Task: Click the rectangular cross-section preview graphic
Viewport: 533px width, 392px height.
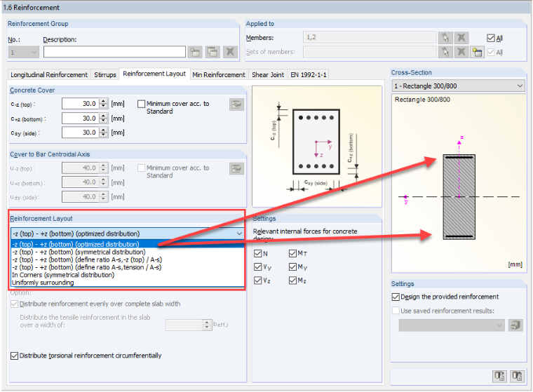Action: point(459,197)
